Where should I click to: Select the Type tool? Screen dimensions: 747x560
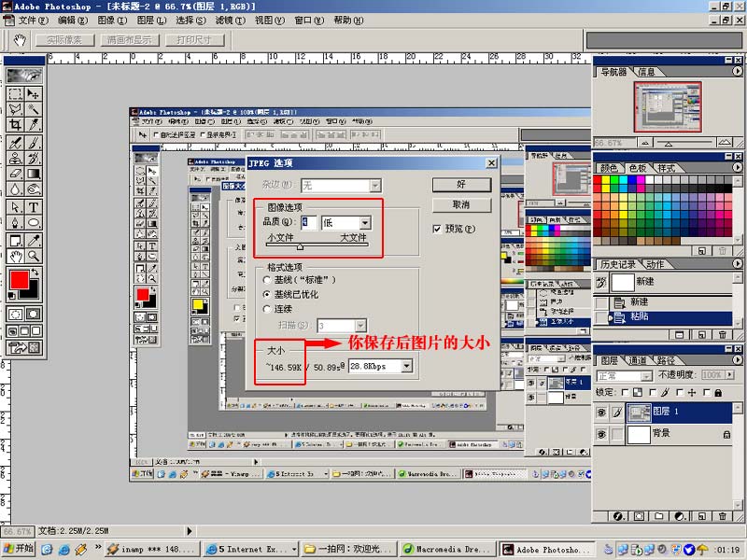click(x=34, y=207)
